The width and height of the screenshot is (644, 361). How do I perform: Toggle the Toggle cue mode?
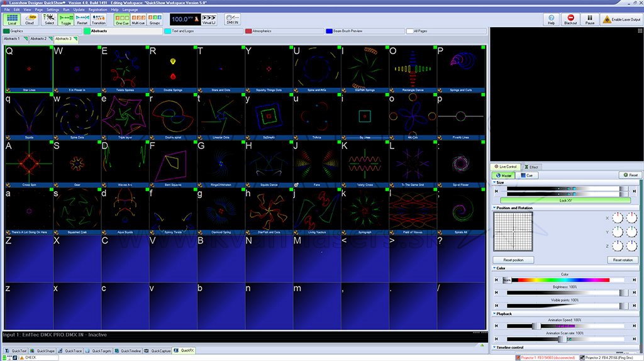coord(65,19)
